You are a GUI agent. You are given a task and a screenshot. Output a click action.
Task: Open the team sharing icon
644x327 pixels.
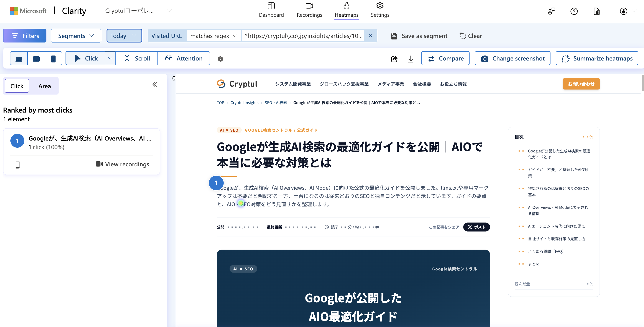coord(552,11)
